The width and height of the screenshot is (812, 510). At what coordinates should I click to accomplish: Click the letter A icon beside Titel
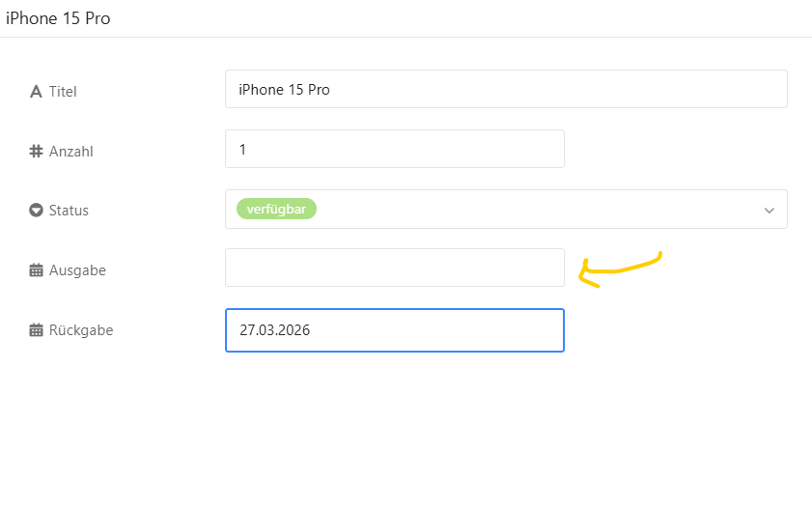coord(37,92)
